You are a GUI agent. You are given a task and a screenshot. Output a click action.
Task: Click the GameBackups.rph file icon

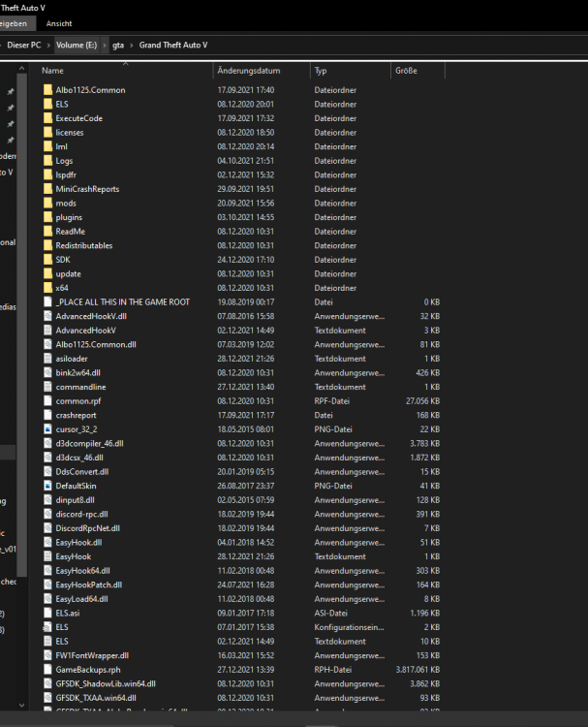click(x=47, y=670)
